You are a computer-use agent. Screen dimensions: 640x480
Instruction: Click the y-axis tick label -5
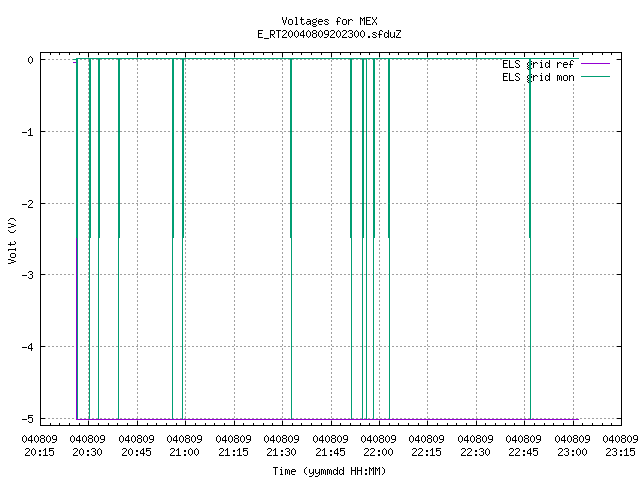[x=28, y=419]
